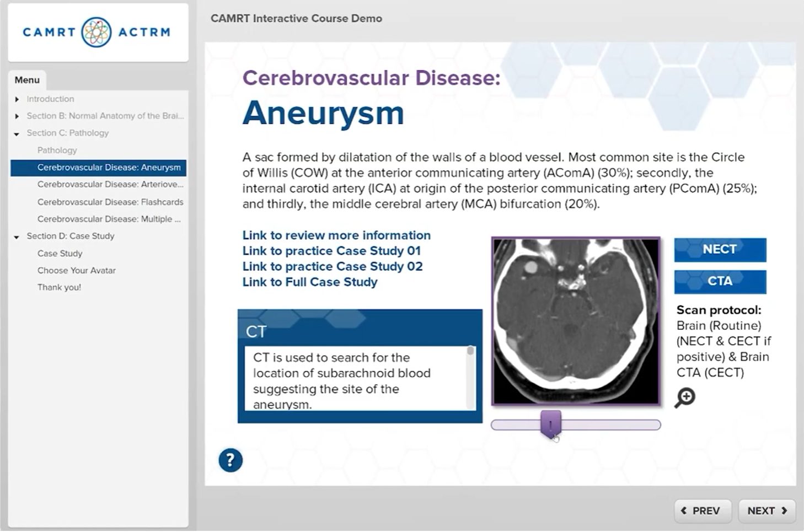Click the right end of the image slider track
The image size is (804, 532).
point(655,424)
